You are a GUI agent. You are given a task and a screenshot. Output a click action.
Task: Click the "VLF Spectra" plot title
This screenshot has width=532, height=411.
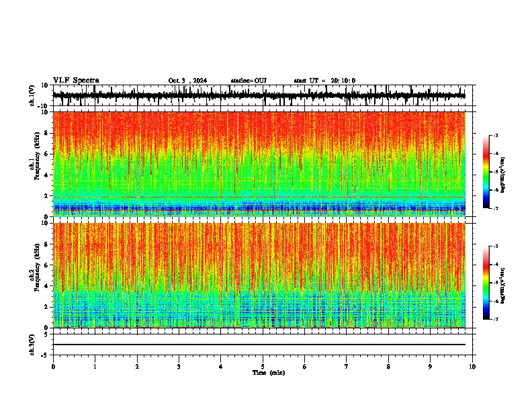[x=76, y=81]
